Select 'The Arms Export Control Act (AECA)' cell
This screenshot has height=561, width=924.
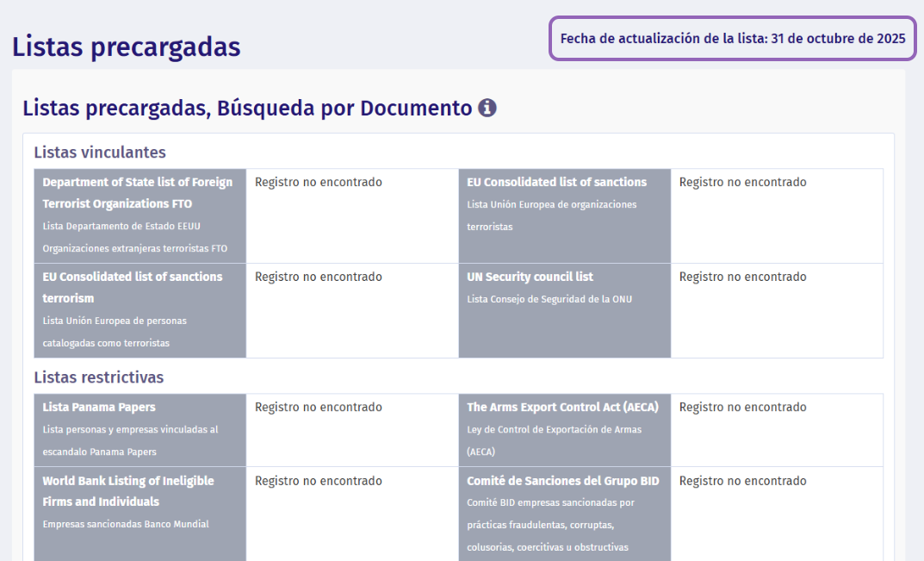pyautogui.click(x=565, y=430)
